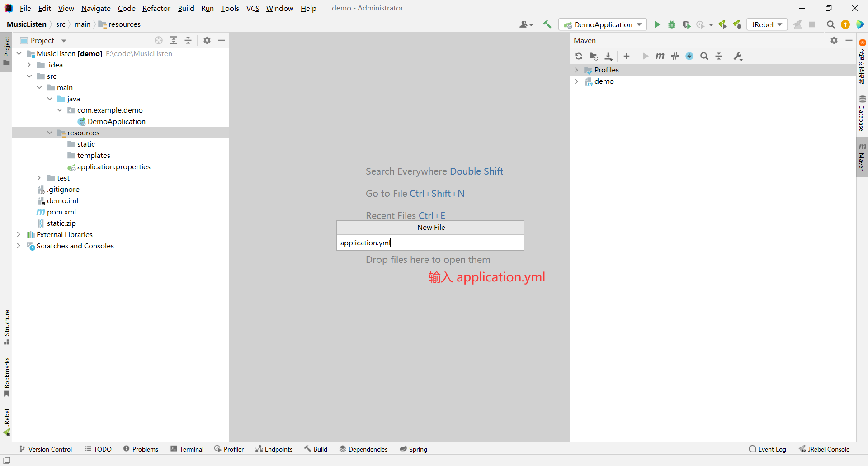This screenshot has height=466, width=868.
Task: Collapse the resources folder
Action: tap(50, 133)
